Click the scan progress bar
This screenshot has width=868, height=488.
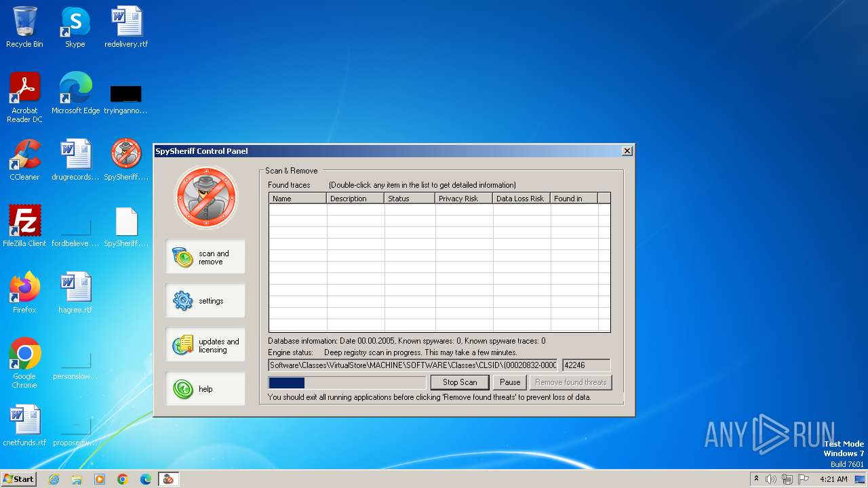[347, 383]
